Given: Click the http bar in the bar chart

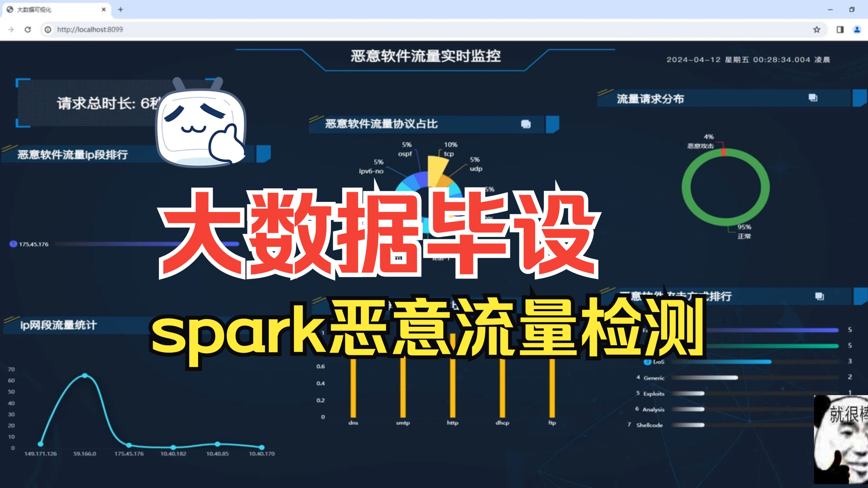Looking at the screenshot, I should tap(453, 388).
